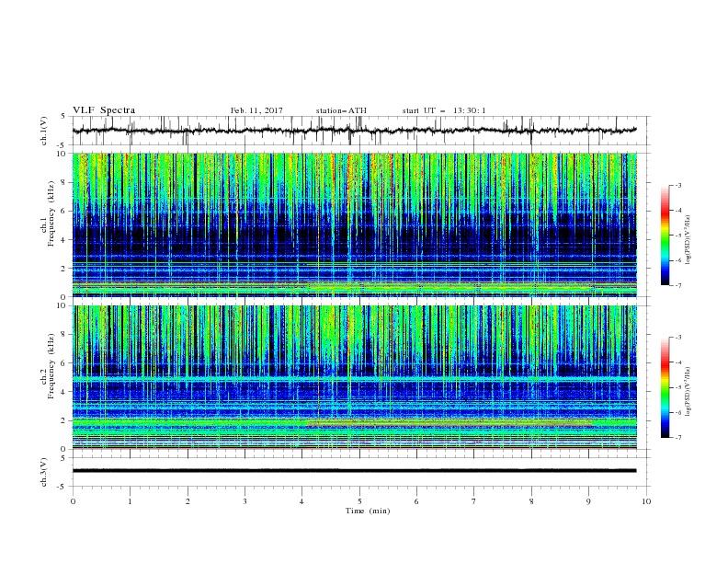Click the "Time (min)" x-axis label
The image size is (728, 563).
(368, 511)
